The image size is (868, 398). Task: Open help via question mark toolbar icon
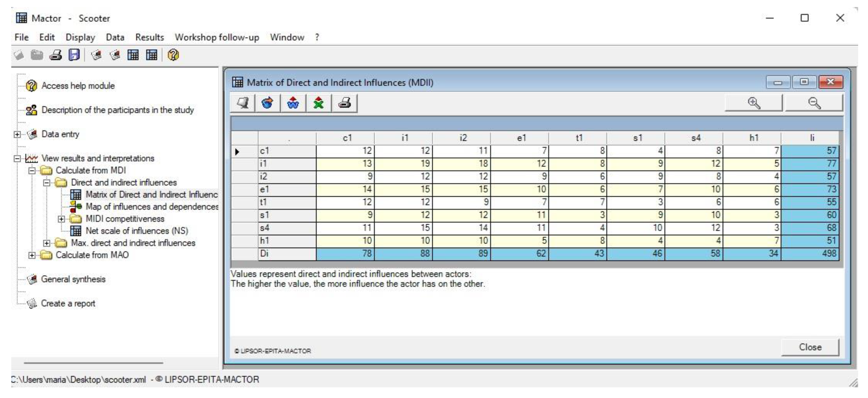click(x=173, y=55)
